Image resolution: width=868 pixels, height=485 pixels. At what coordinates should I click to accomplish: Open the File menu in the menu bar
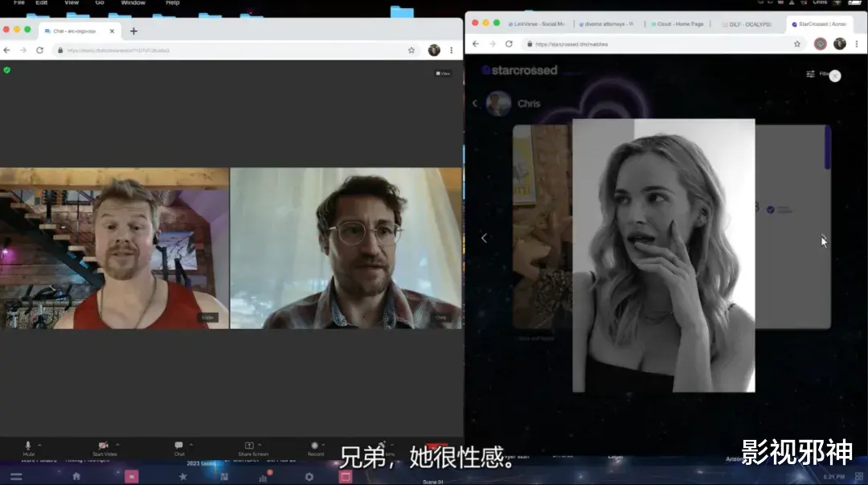(x=18, y=2)
